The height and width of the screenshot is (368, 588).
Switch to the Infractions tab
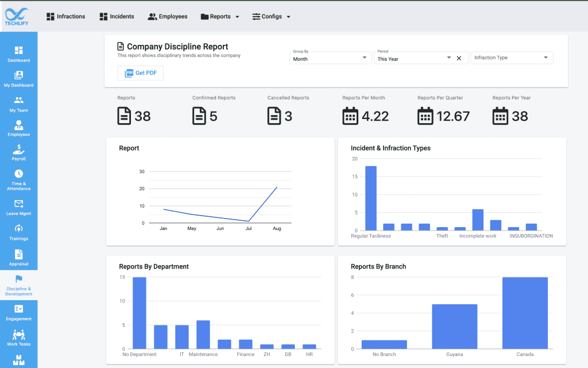click(65, 17)
